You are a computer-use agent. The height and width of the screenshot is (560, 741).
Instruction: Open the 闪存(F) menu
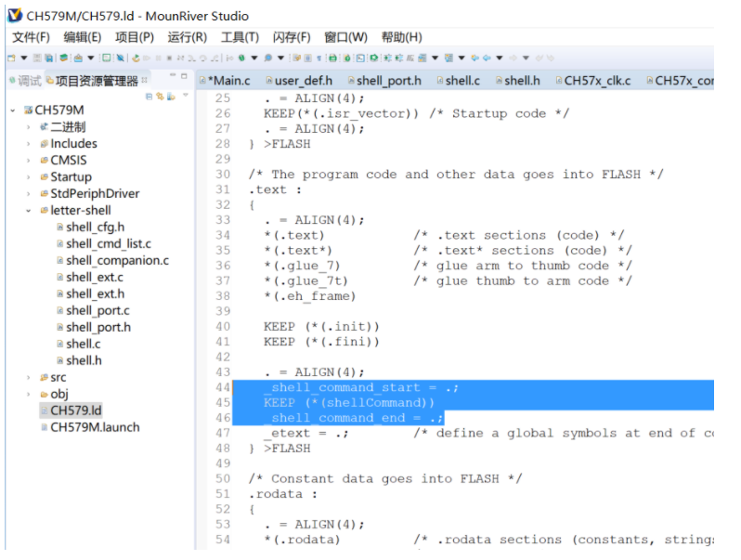click(291, 37)
